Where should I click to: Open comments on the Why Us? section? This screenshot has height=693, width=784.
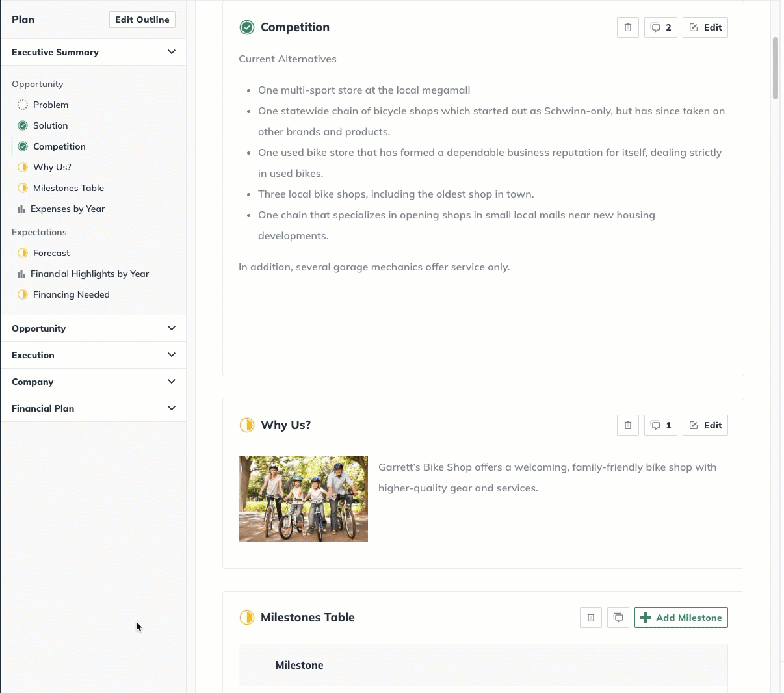coord(660,425)
